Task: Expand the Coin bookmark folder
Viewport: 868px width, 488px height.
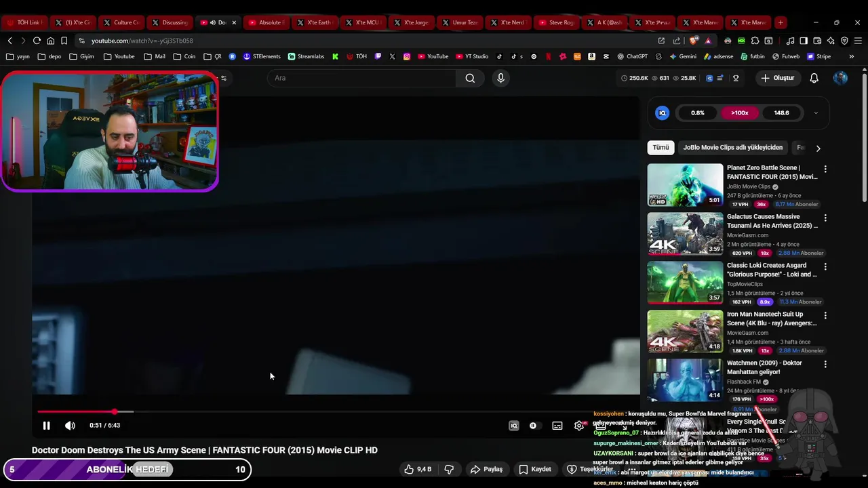Action: [x=184, y=56]
